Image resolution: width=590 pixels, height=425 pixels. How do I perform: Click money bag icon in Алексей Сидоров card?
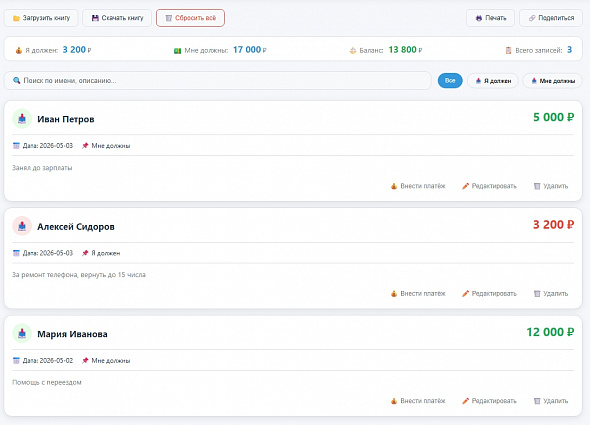[394, 294]
